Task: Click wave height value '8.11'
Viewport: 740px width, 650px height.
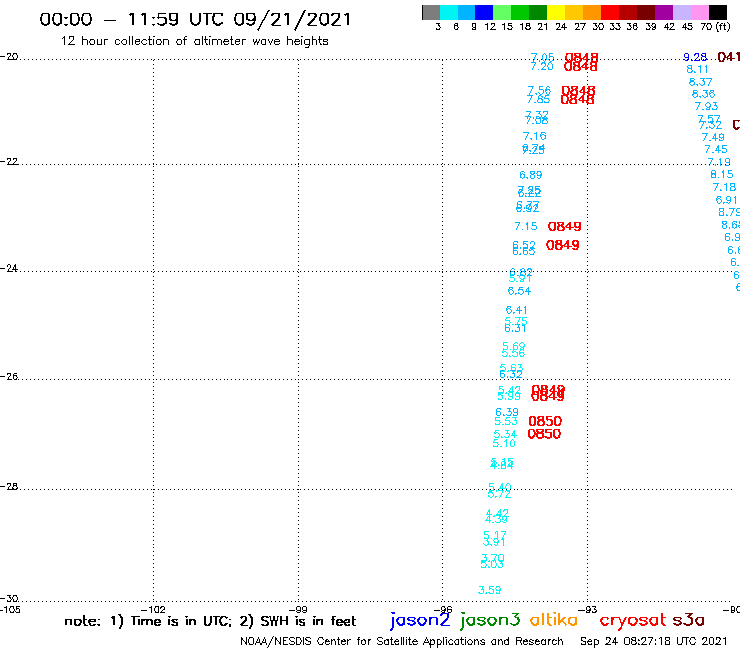Action: [698, 69]
